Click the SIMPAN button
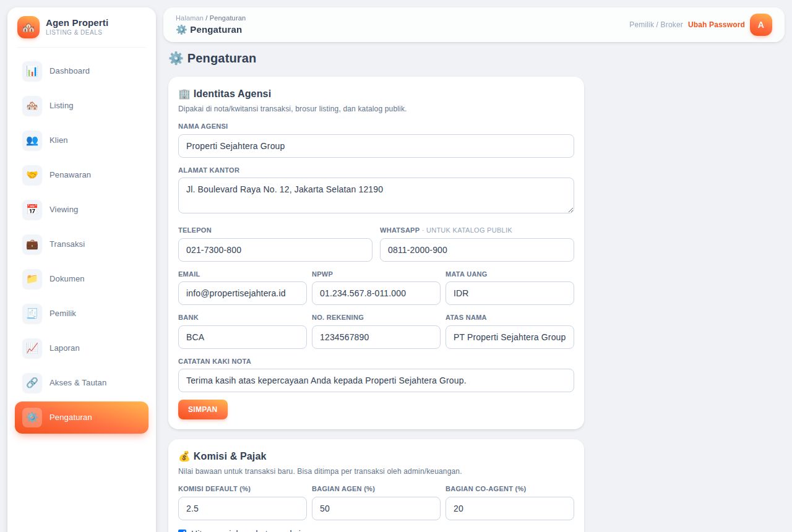 [203, 410]
